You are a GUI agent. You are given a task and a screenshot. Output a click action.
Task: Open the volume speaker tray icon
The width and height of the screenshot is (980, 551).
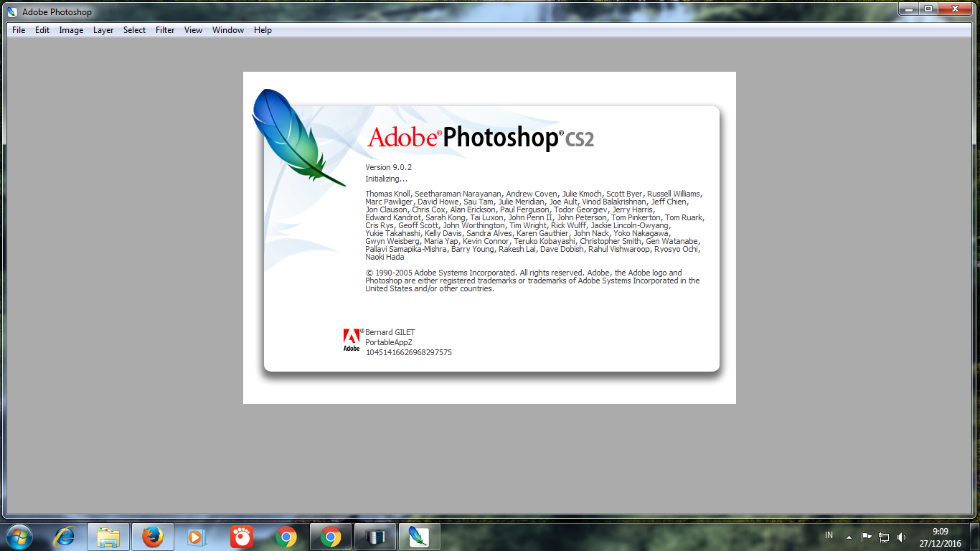[x=901, y=537]
